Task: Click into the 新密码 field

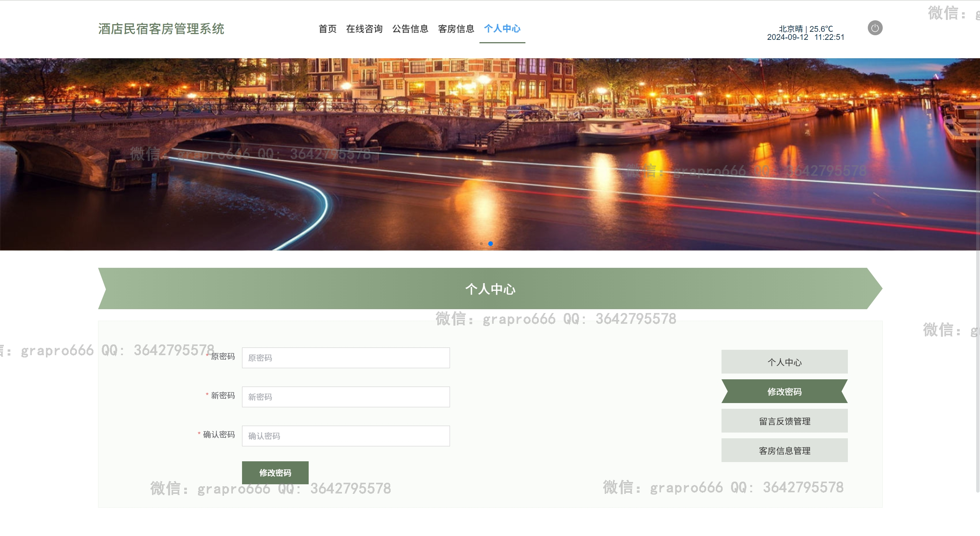Action: [345, 397]
